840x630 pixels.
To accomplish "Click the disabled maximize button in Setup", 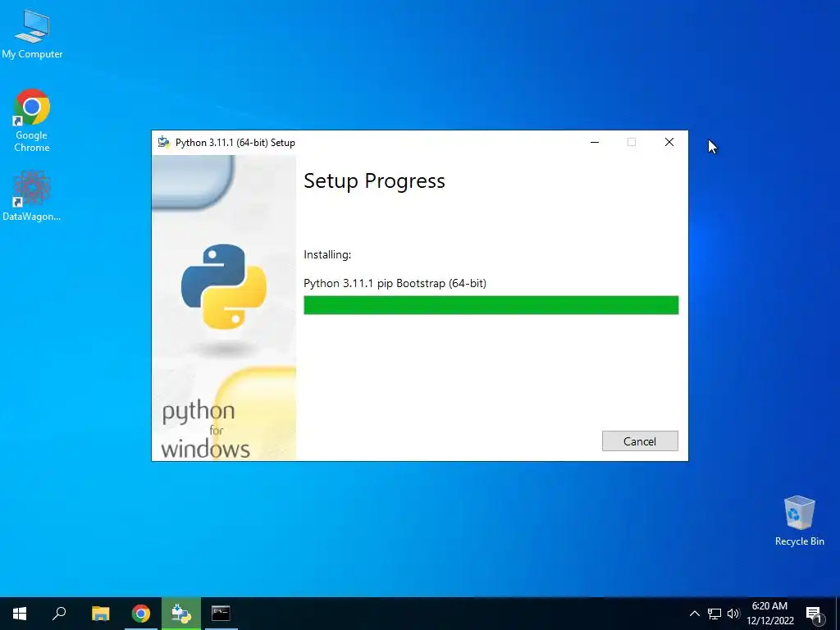I will click(x=632, y=142).
